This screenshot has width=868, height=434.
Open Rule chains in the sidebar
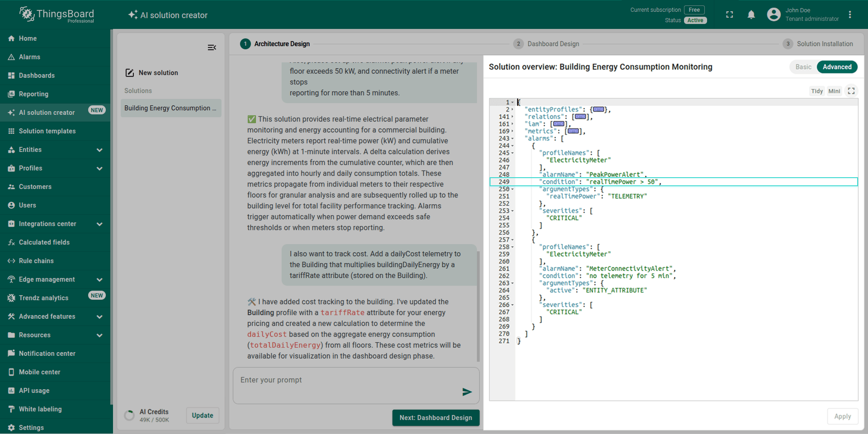coord(36,261)
